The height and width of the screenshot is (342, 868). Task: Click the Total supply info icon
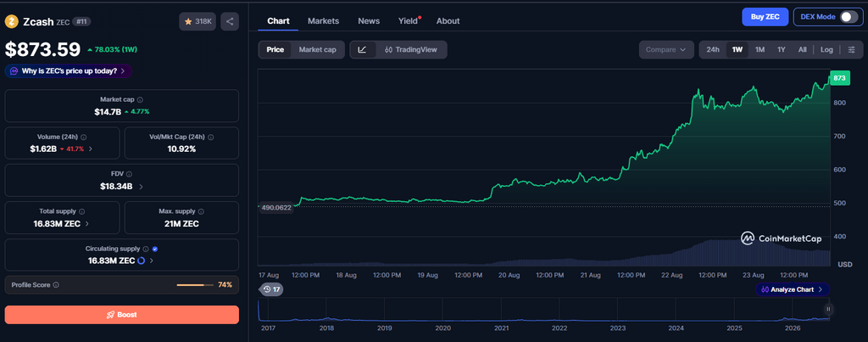pos(82,212)
